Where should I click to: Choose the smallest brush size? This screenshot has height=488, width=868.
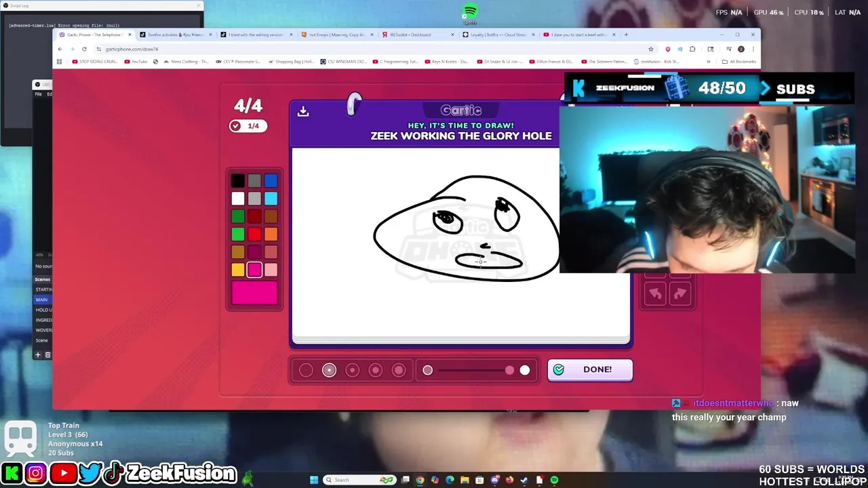306,370
